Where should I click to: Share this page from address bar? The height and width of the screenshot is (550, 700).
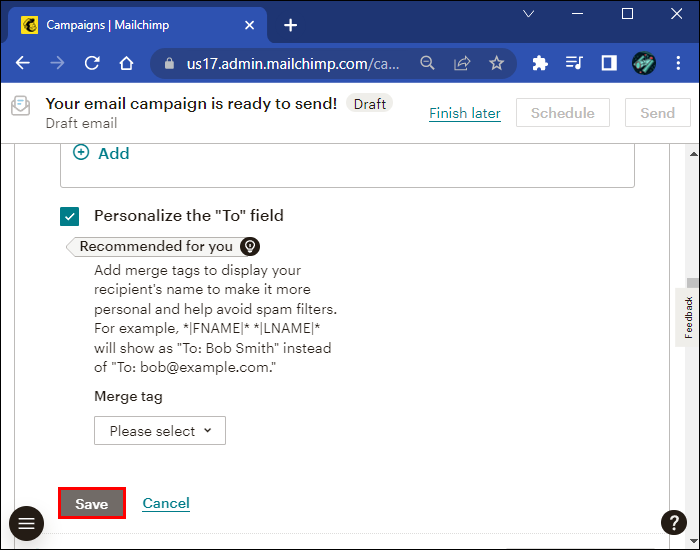pos(462,63)
